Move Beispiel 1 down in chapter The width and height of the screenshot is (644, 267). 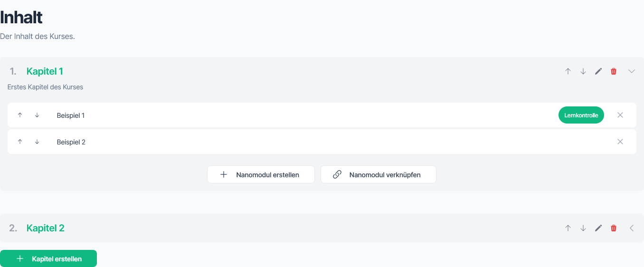pos(37,115)
